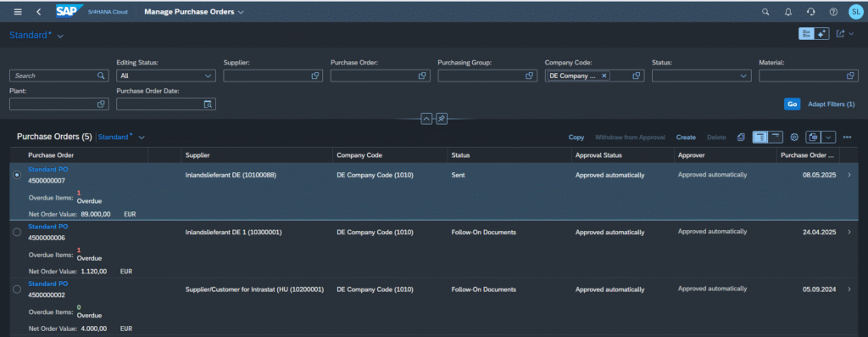The image size is (868, 337).
Task: Open Plant value help
Action: point(101,104)
